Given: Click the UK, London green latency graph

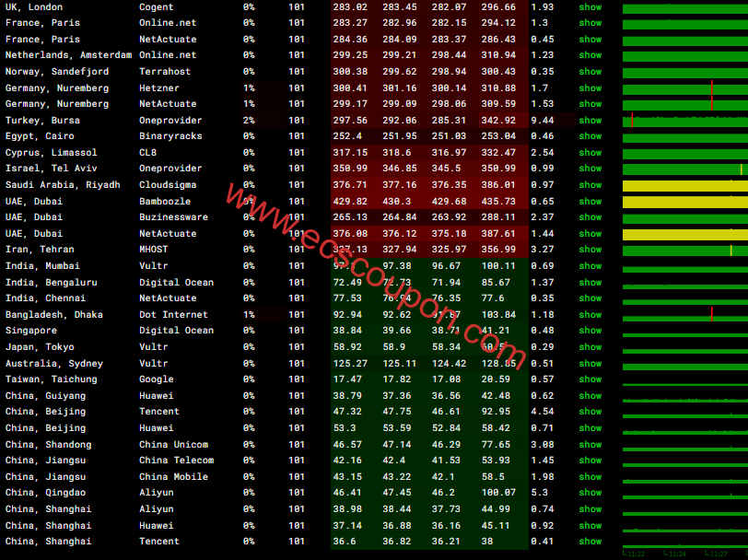Looking at the screenshot, I should pyautogui.click(x=685, y=8).
